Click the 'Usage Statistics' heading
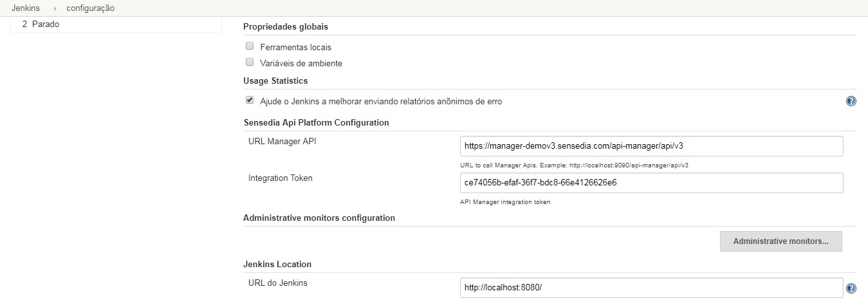868x300 pixels. [x=275, y=80]
